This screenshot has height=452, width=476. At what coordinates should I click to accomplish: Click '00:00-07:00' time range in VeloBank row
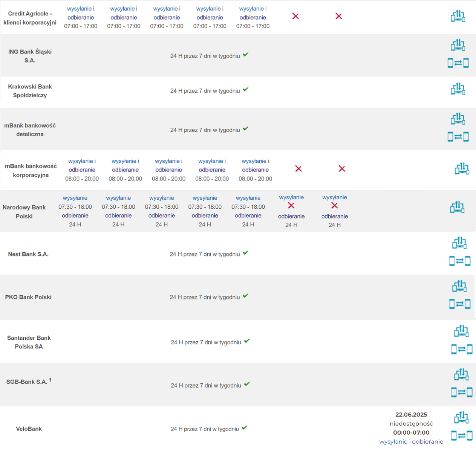pyautogui.click(x=411, y=432)
